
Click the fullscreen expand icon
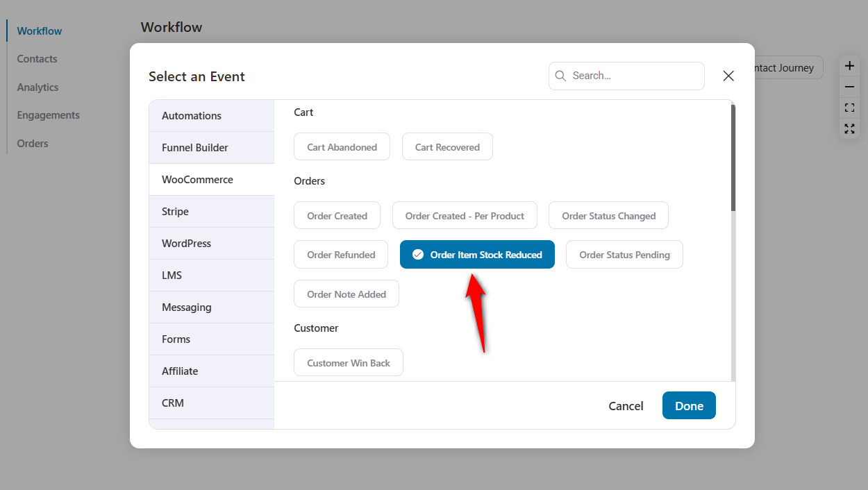coord(849,128)
